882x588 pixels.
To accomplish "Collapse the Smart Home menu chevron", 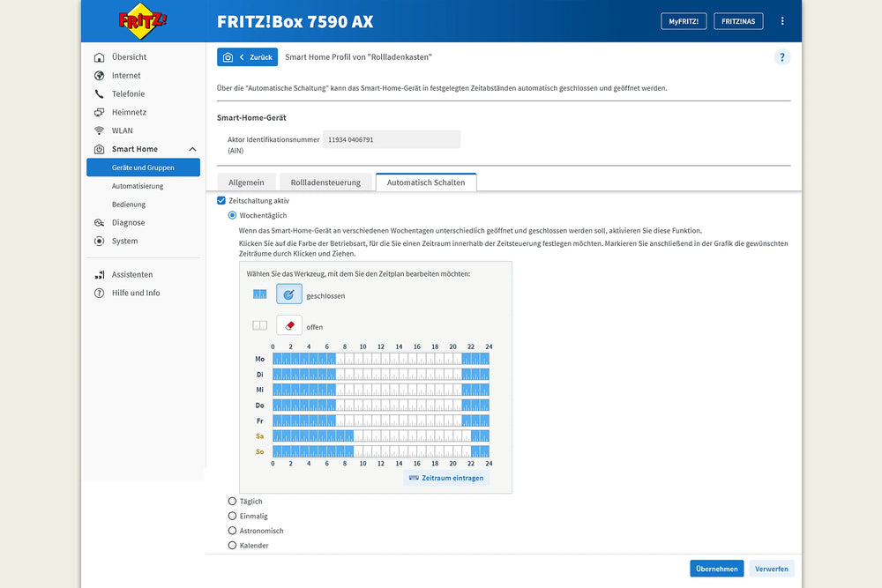I will pyautogui.click(x=192, y=149).
